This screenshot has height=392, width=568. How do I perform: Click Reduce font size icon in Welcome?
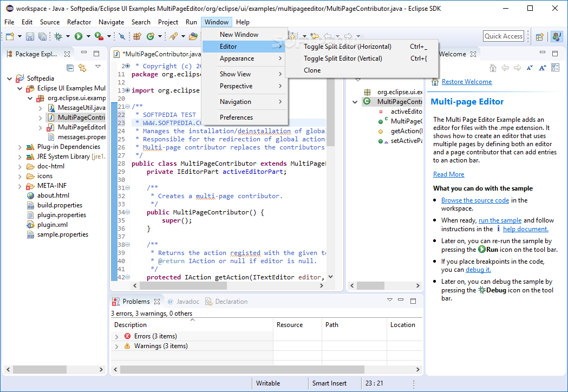click(x=530, y=68)
